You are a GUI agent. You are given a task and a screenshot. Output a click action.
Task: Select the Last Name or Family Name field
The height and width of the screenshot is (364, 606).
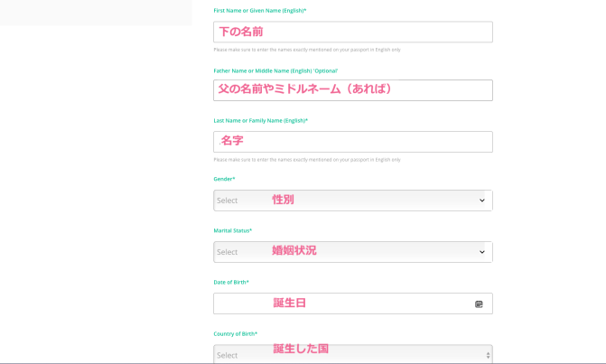click(x=352, y=142)
